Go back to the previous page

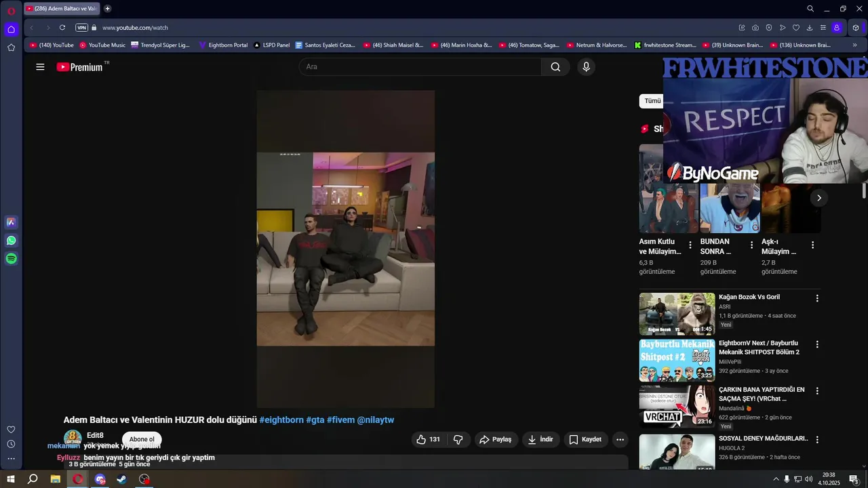point(32,28)
